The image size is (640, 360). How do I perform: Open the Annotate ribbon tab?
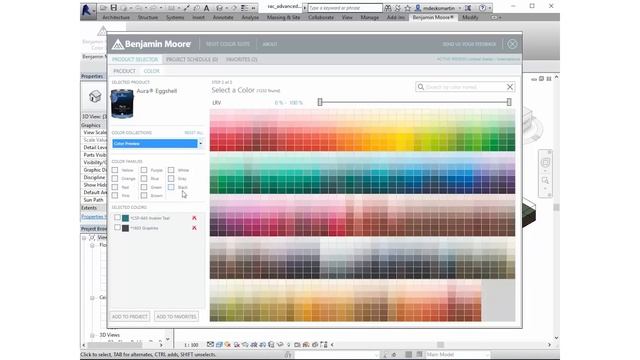pos(223,18)
